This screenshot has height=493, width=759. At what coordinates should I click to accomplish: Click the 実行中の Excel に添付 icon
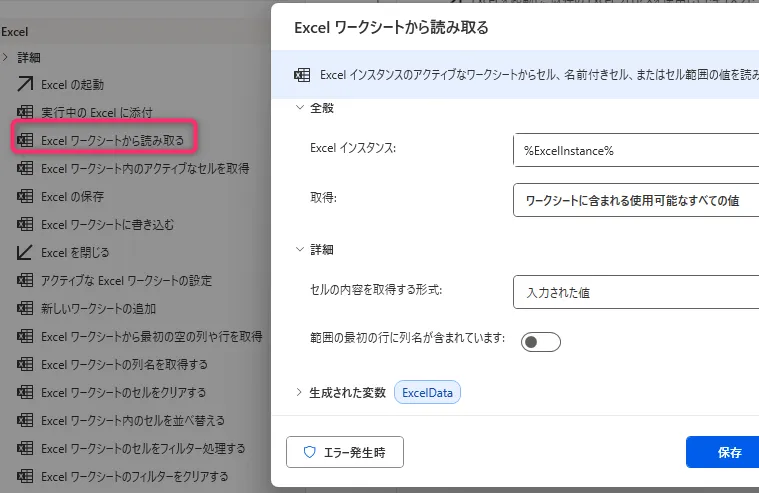(26, 113)
